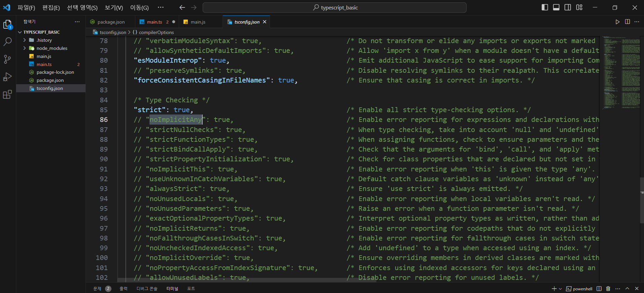Open the 파일(F) menu
644x293 pixels.
26,7
